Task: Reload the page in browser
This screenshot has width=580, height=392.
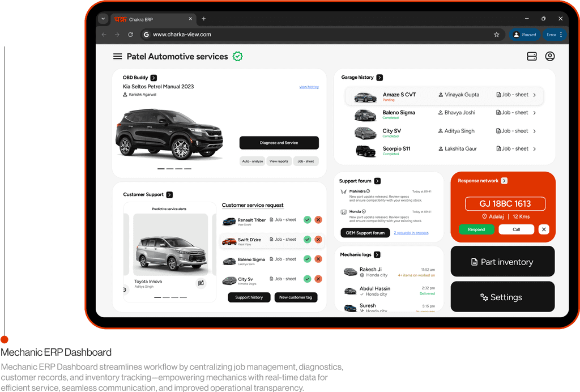Action: pyautogui.click(x=130, y=35)
